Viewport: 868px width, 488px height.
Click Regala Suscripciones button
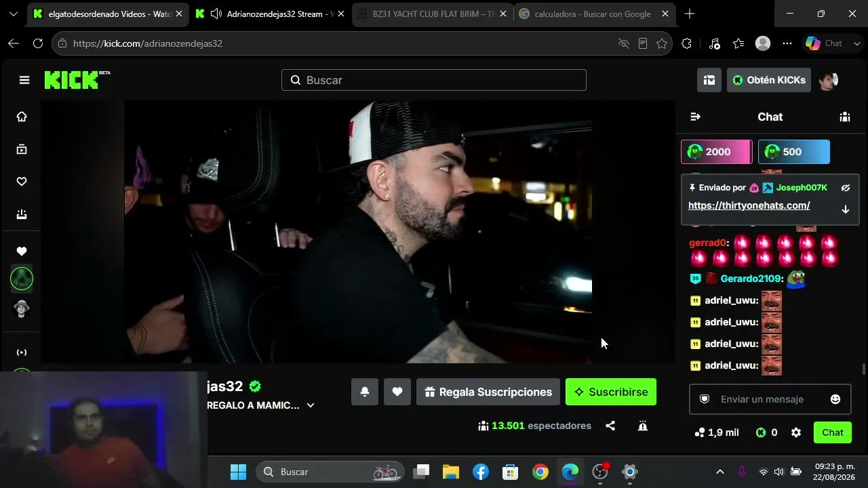tap(488, 392)
